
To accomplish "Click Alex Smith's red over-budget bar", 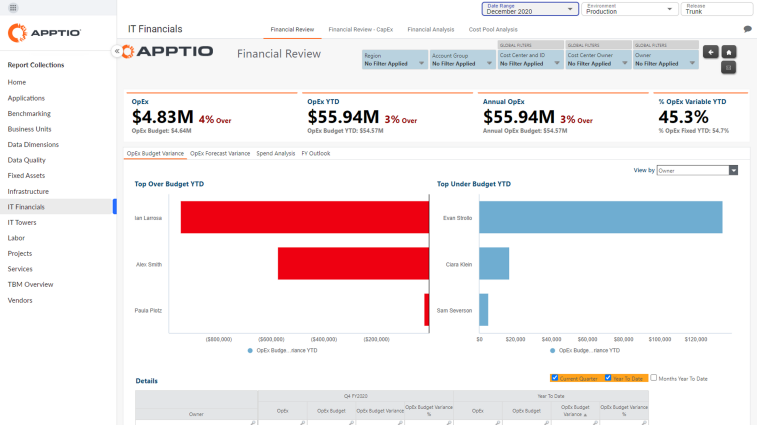I will [x=353, y=264].
